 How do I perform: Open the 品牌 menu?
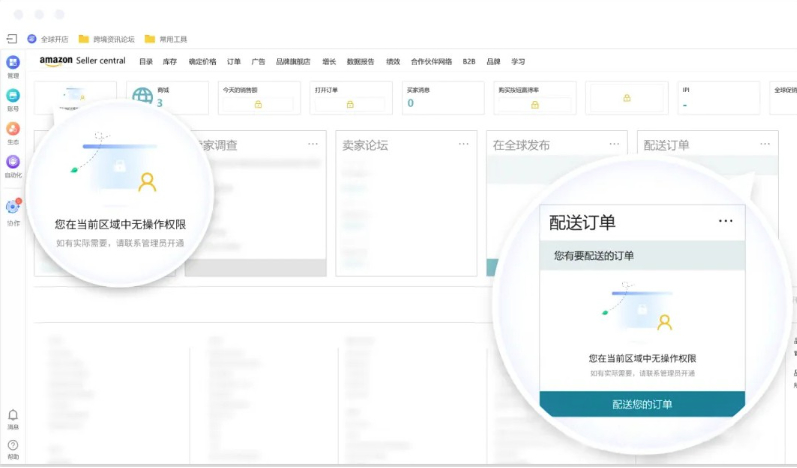[494, 61]
